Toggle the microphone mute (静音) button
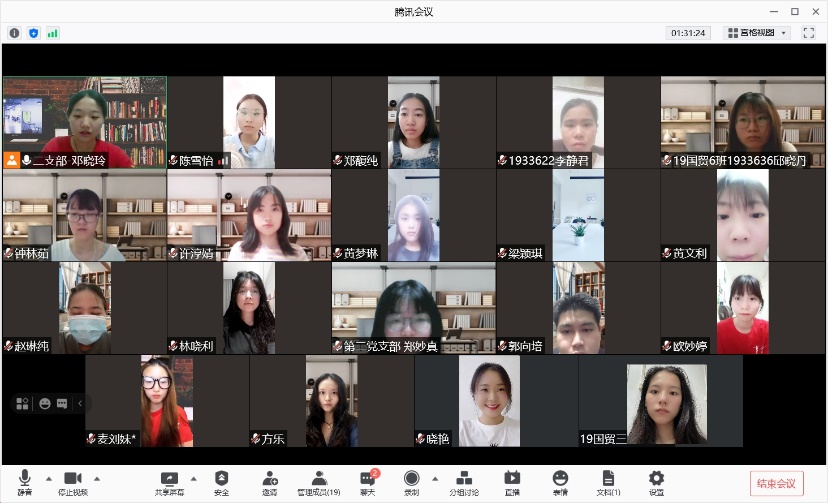 click(x=24, y=481)
